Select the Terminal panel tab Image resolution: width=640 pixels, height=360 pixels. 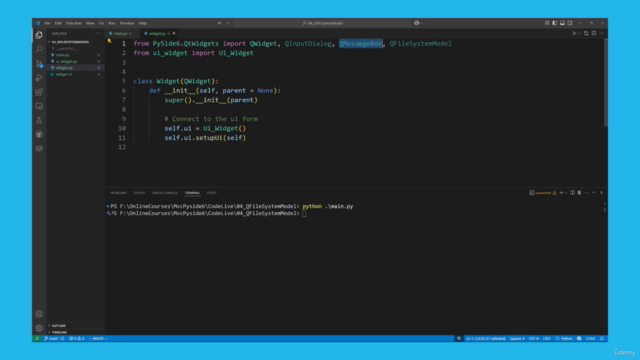tap(192, 193)
